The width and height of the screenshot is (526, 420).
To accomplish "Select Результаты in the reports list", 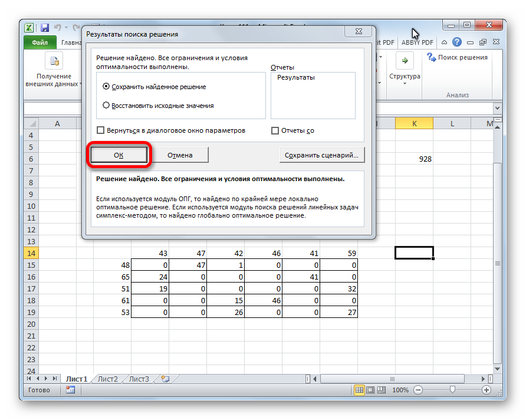I will (x=296, y=77).
